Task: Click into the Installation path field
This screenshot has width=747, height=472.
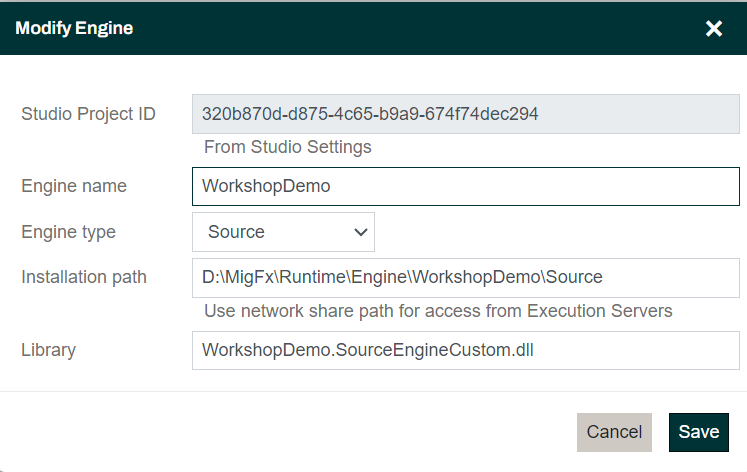Action: [x=465, y=277]
